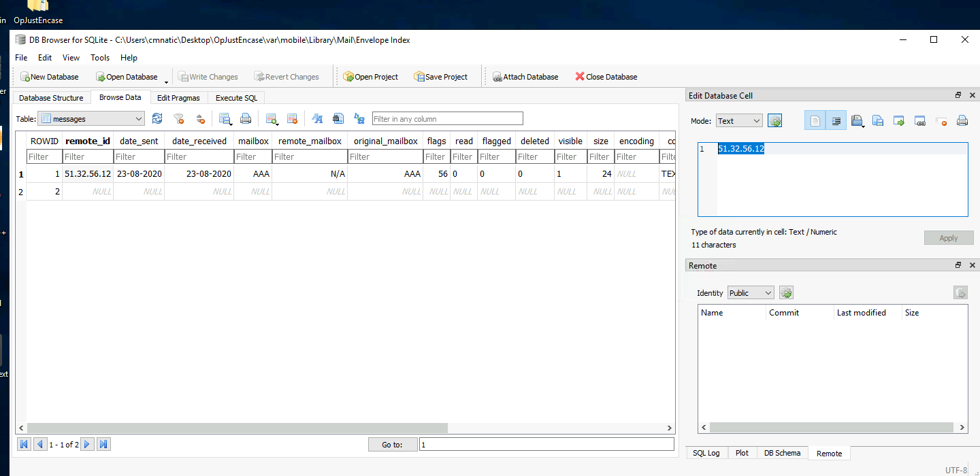Sort by the remote_id column header
980x476 pixels.
(x=87, y=141)
